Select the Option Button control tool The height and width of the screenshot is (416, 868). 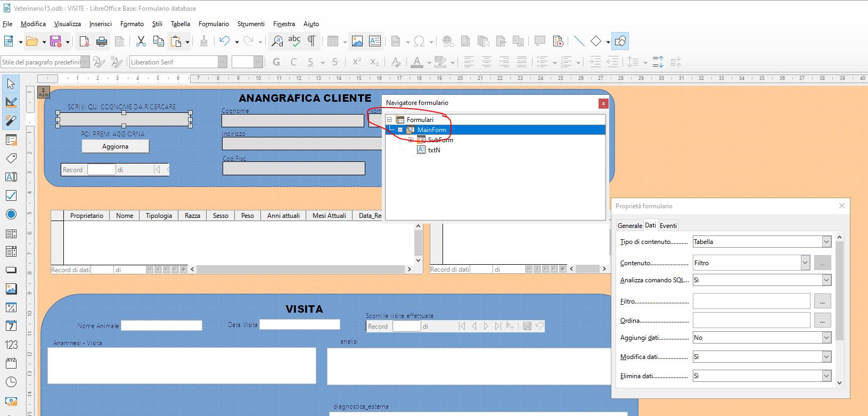(11, 214)
